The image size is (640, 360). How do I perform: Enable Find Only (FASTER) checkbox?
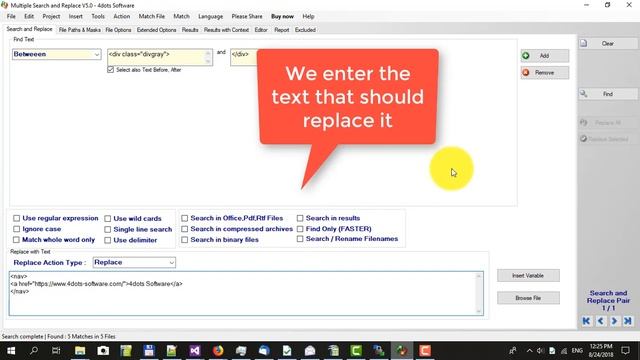[300, 229]
